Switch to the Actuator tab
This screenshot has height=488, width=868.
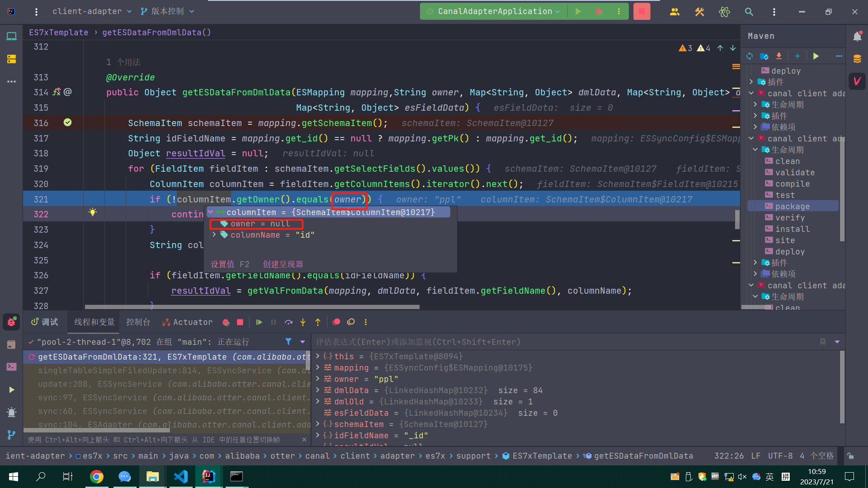coord(188,322)
